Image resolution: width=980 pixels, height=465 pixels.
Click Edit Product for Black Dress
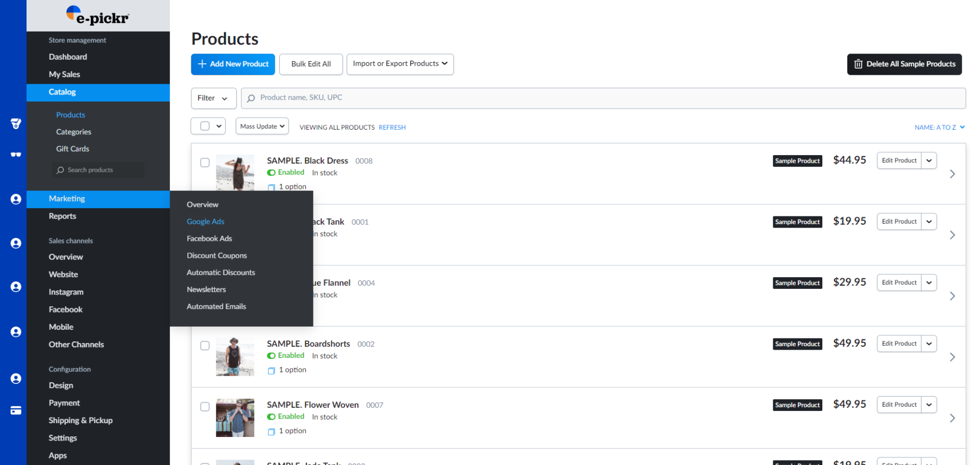click(x=899, y=160)
